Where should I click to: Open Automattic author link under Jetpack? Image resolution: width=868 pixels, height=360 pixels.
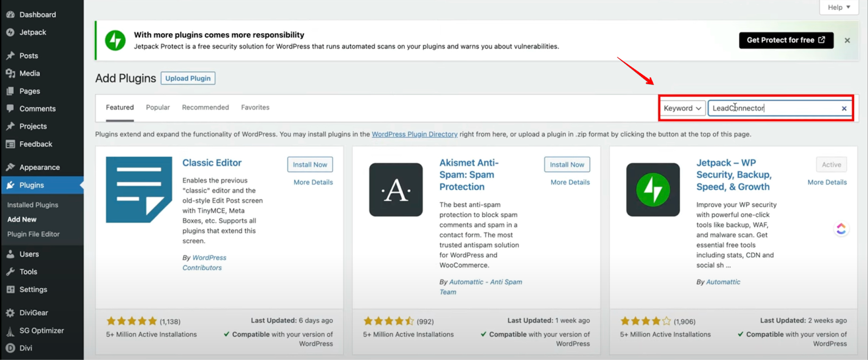723,282
